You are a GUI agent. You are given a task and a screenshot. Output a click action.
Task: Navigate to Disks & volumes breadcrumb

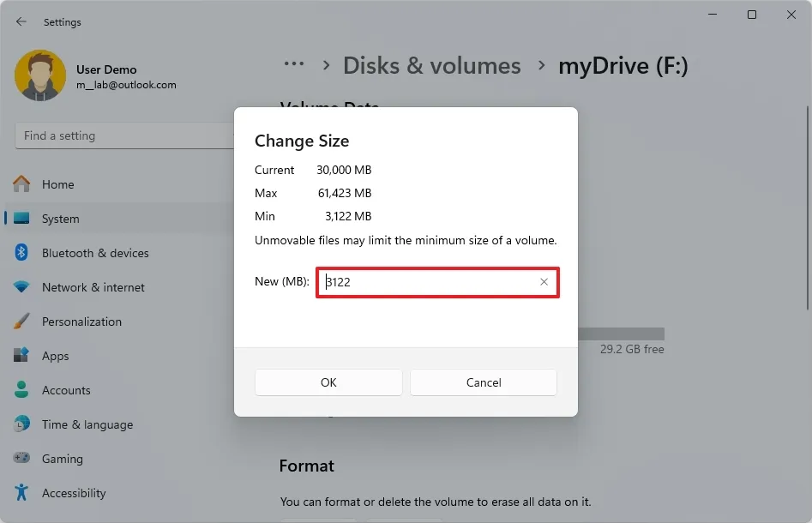[x=432, y=65]
